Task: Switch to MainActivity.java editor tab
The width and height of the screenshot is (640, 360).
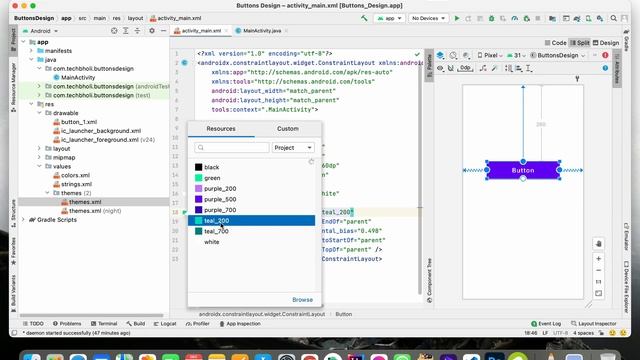Action: coord(261,31)
